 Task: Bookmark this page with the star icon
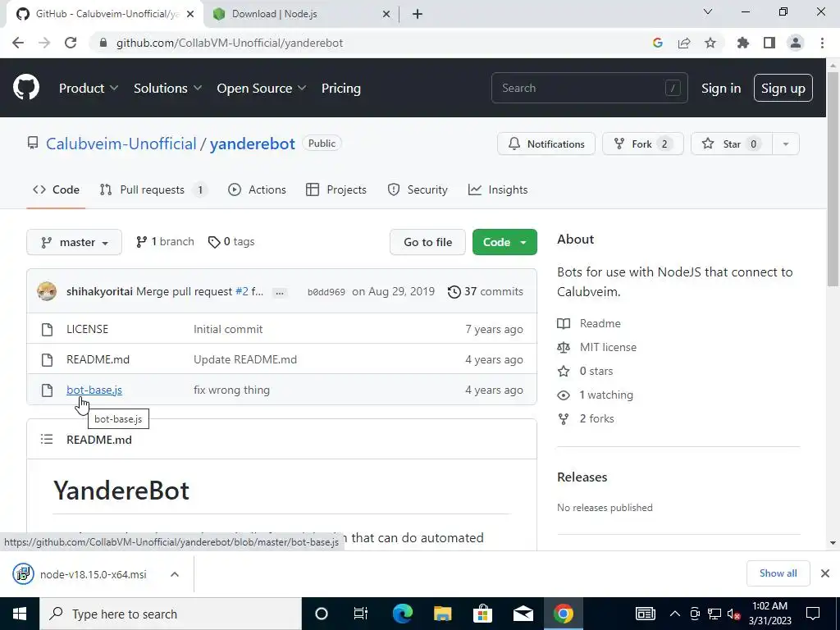[710, 43]
